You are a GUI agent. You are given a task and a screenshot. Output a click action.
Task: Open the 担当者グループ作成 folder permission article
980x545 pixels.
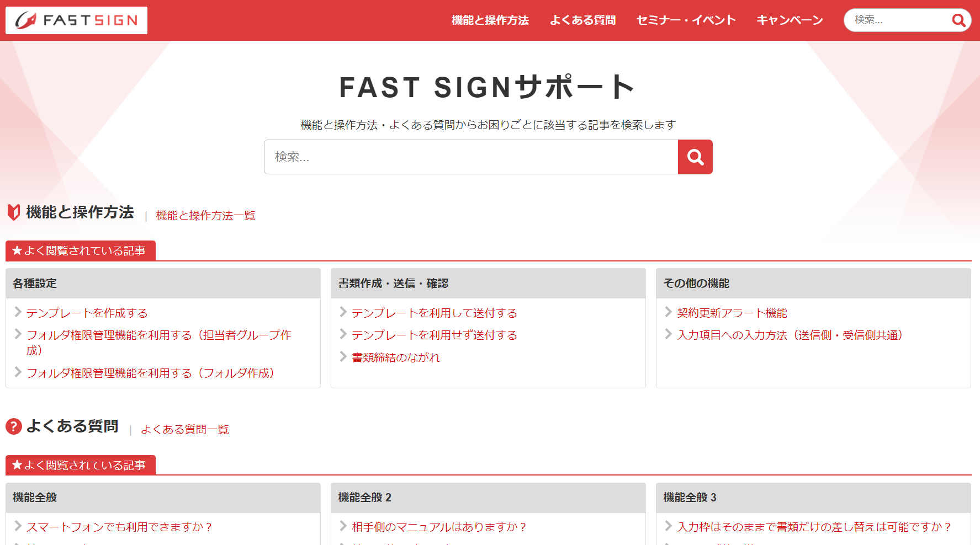click(158, 343)
